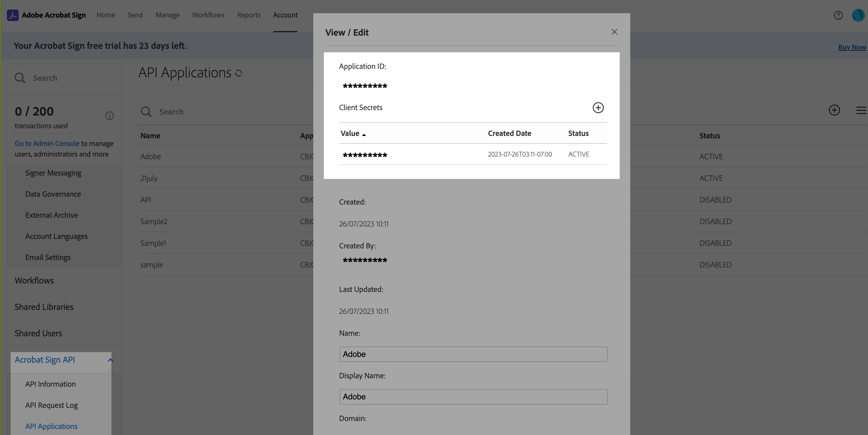Select API Applications in sidebar
Viewport: 868px width, 435px height.
tap(51, 426)
